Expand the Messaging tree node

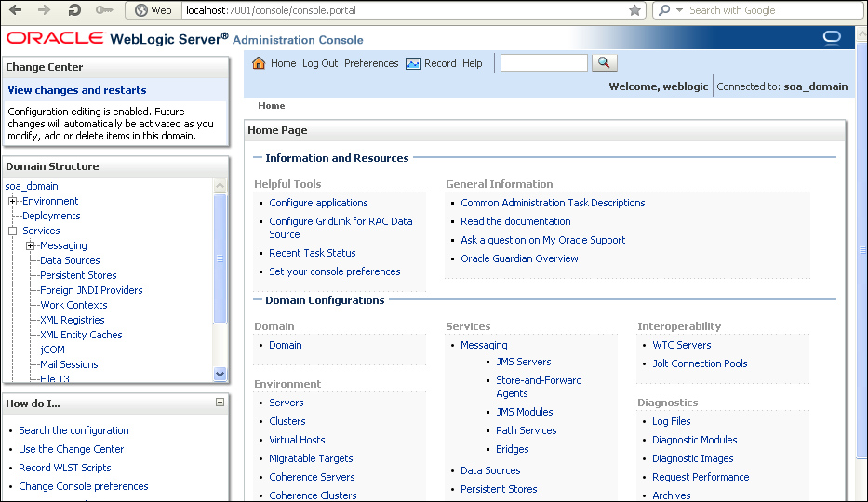pos(31,245)
